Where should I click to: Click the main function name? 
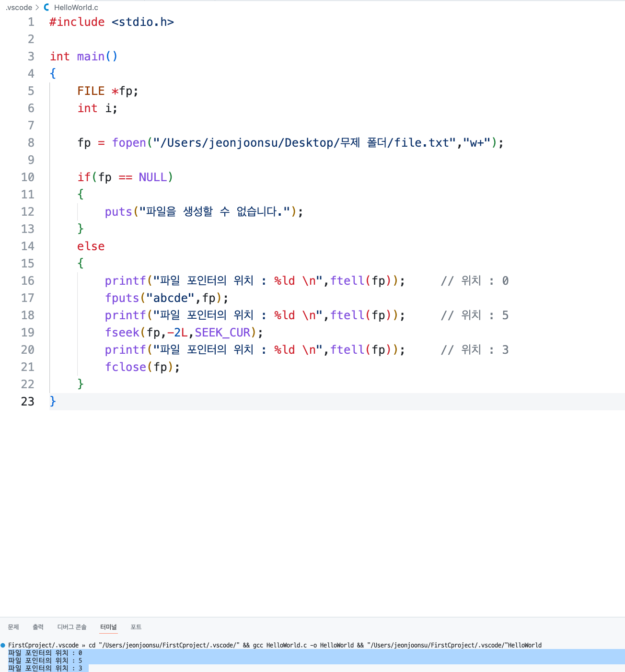pyautogui.click(x=91, y=57)
